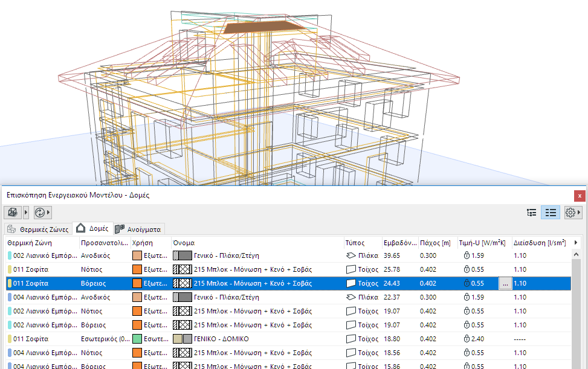Open the Ανοίγματα tab
This screenshot has height=369, width=588.
(138, 229)
